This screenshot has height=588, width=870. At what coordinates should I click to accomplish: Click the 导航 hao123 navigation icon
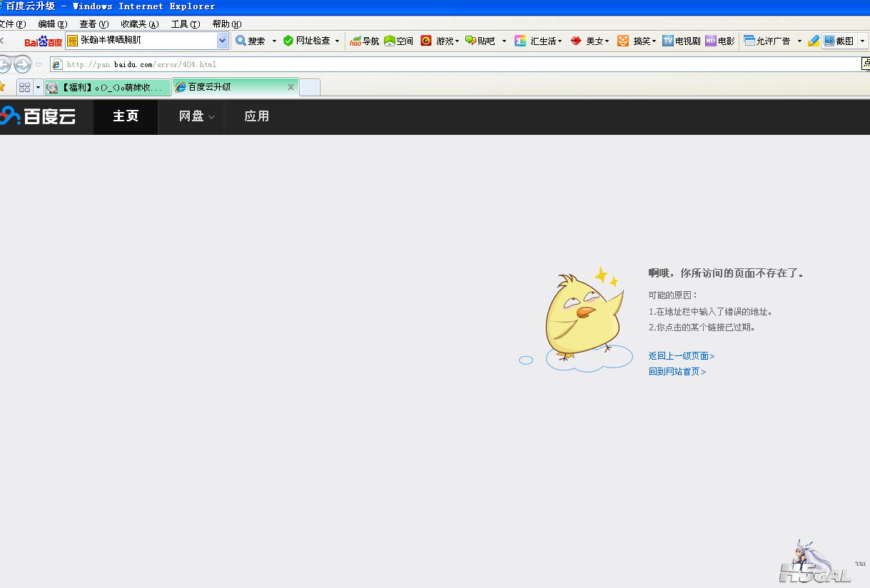365,41
